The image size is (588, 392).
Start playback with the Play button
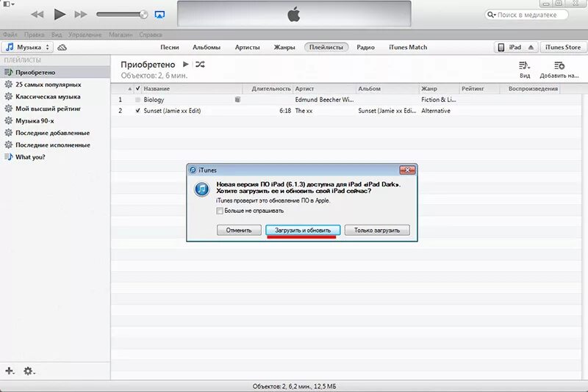point(60,15)
